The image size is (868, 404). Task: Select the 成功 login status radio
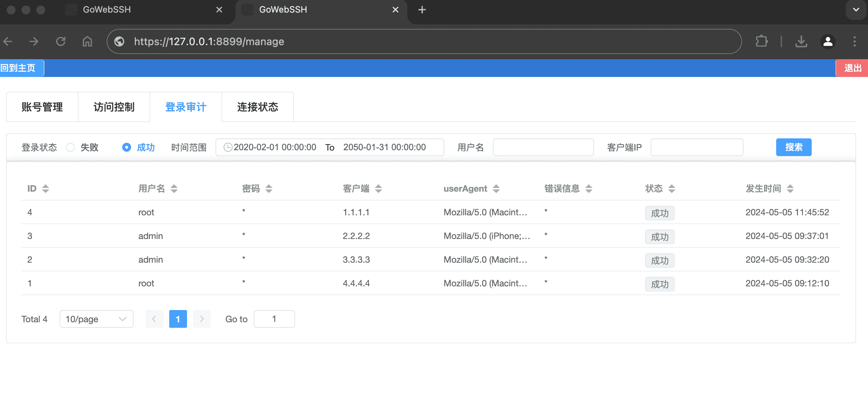click(x=127, y=147)
